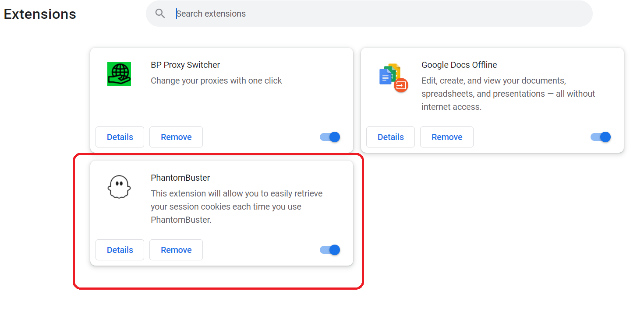This screenshot has height=319, width=644.
Task: Click the BP Proxy Switcher globe icon
Action: coord(119,74)
